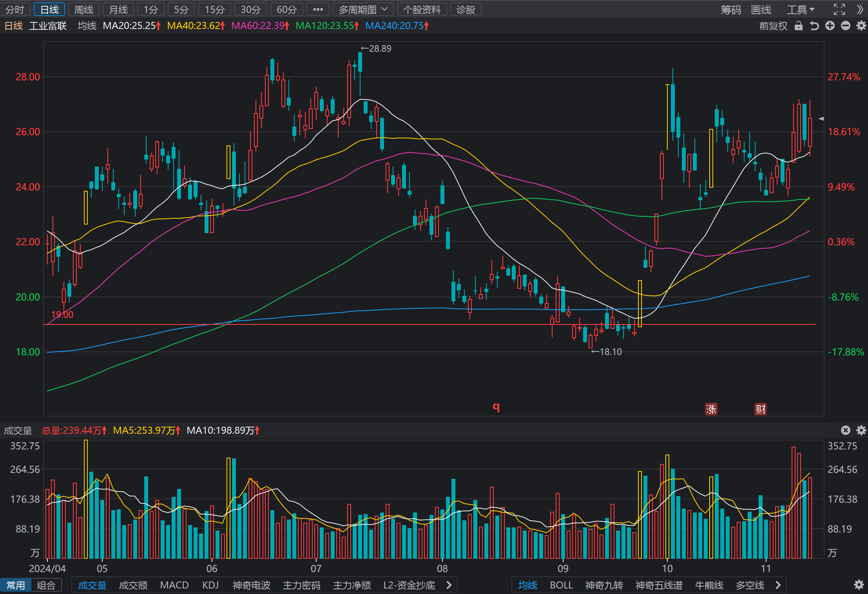
Task: Click the lock icon next to 前复权
Action: tap(799, 26)
